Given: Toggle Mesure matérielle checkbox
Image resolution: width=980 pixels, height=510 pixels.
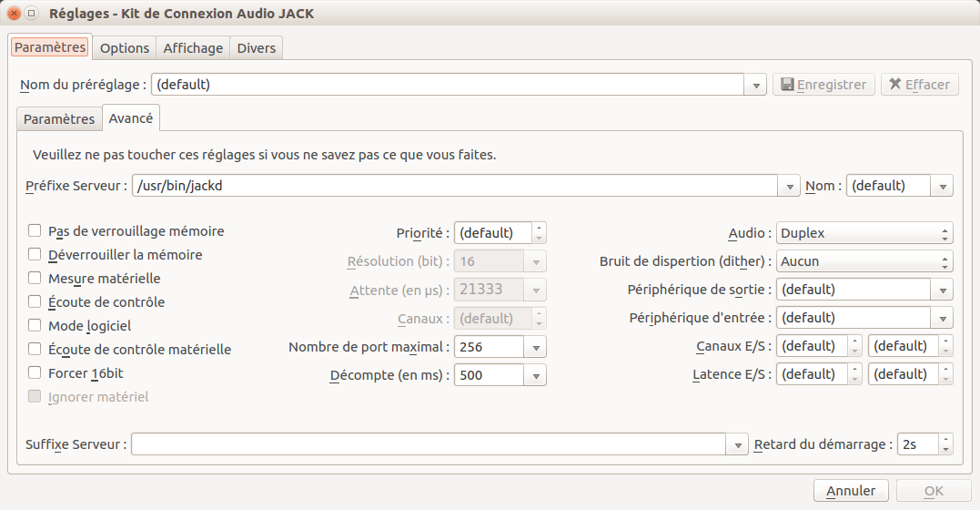Looking at the screenshot, I should [x=35, y=279].
